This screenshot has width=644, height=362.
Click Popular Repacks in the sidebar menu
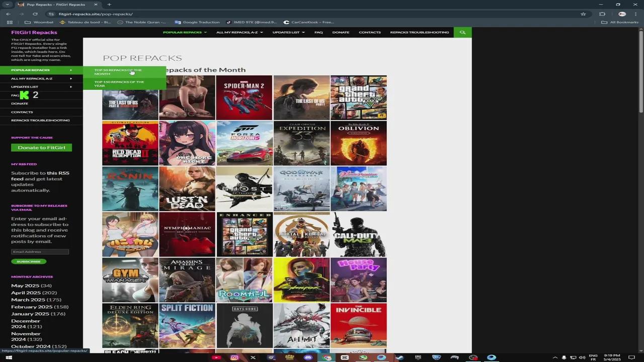click(x=30, y=70)
